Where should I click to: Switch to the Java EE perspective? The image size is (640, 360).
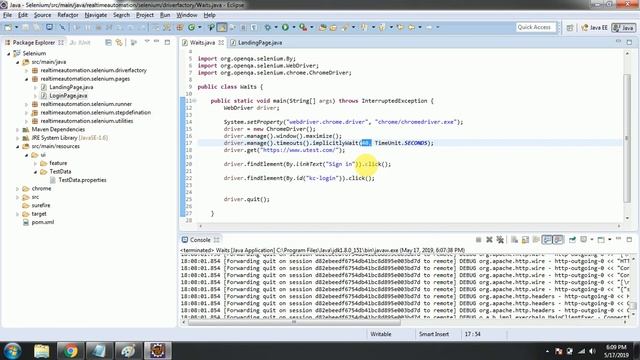point(594,28)
